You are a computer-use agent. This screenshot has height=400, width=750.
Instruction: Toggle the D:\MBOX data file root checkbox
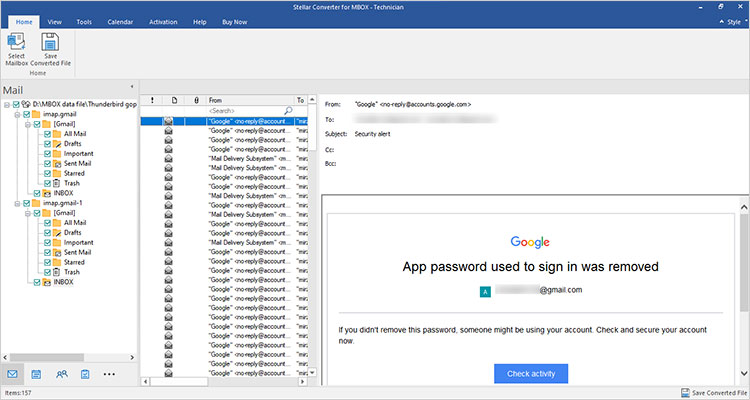point(16,104)
